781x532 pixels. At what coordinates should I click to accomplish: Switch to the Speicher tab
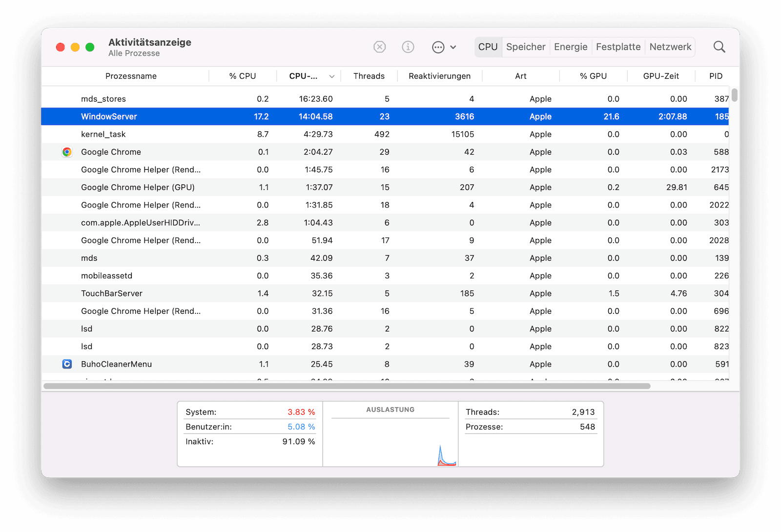(525, 47)
